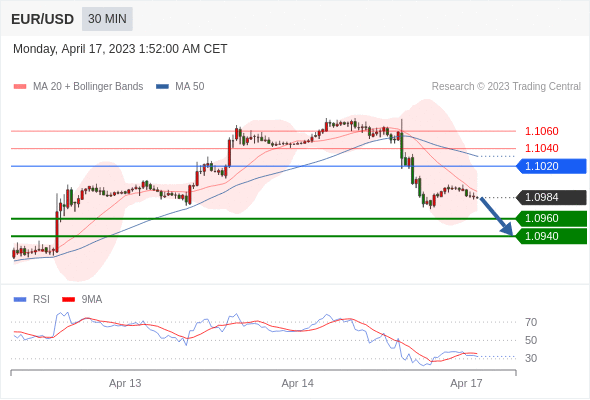Click the Apr 14 date axis label
The image size is (590, 400).
pyautogui.click(x=298, y=383)
